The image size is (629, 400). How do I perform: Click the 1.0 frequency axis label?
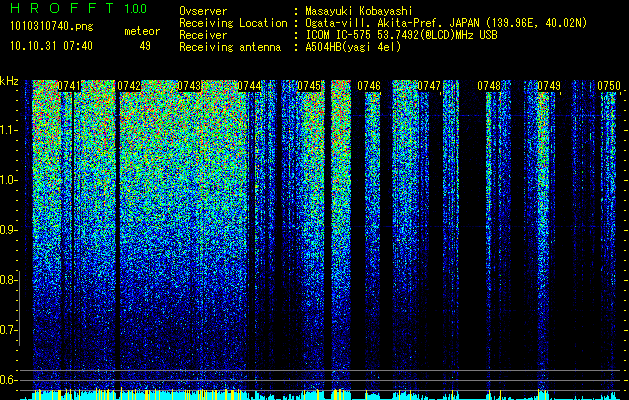click(x=9, y=180)
